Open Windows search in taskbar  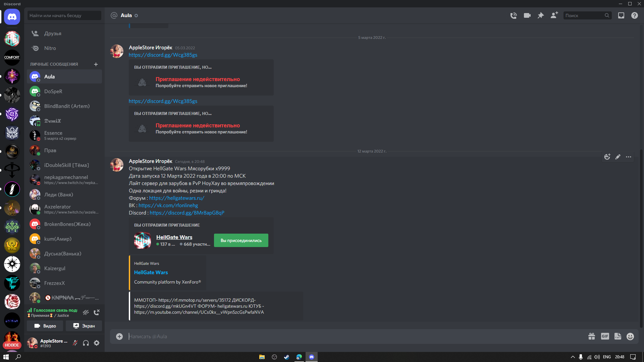click(18, 357)
